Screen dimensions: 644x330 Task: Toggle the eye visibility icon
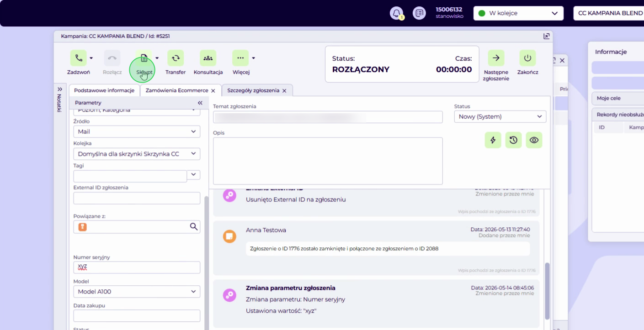point(534,140)
